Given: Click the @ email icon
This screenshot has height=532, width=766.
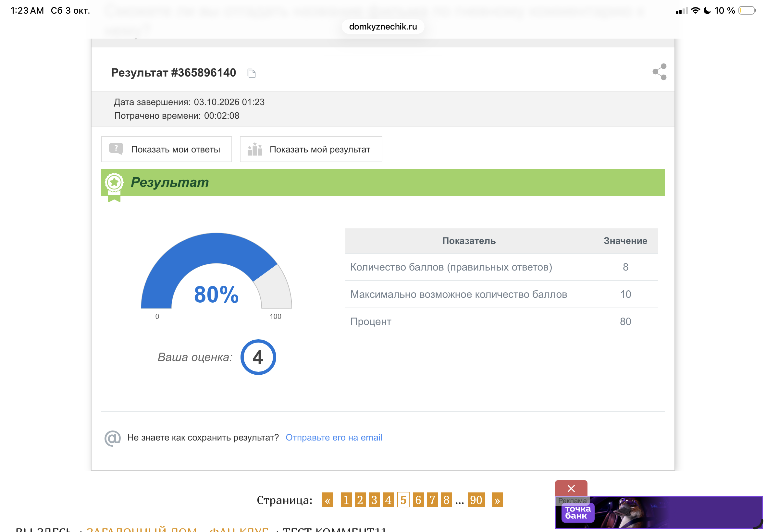Looking at the screenshot, I should pyautogui.click(x=112, y=438).
